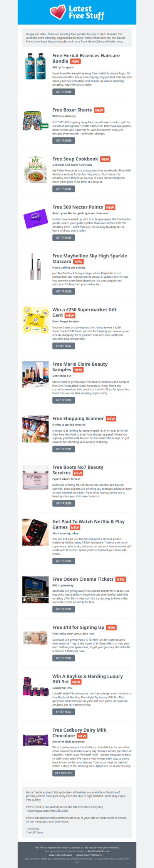
Task: Click the Maybelline mascara image
Action: (x=35, y=266)
